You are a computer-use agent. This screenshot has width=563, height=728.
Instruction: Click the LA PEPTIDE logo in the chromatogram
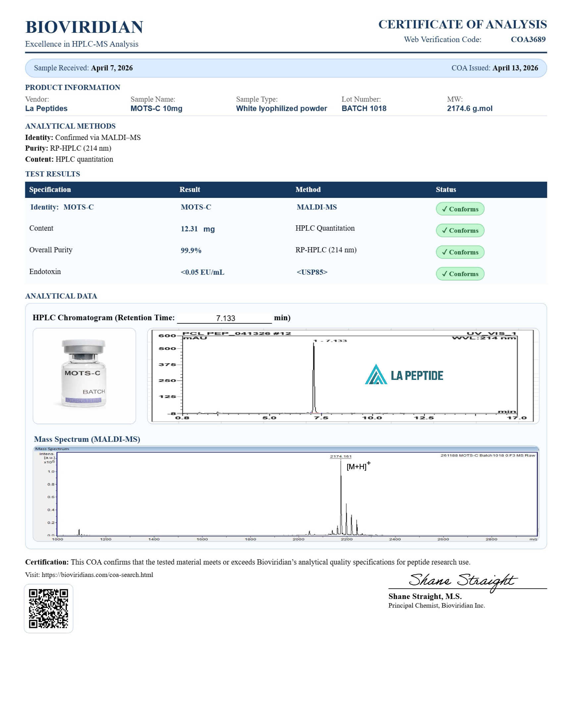(404, 375)
